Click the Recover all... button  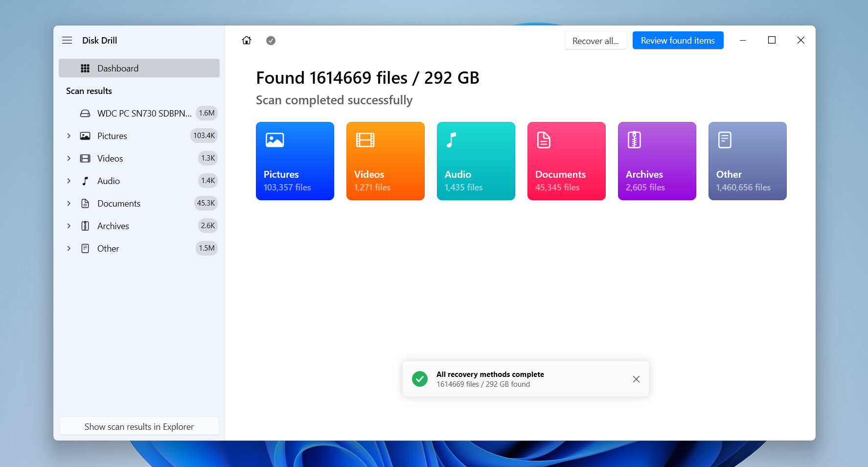pyautogui.click(x=595, y=41)
